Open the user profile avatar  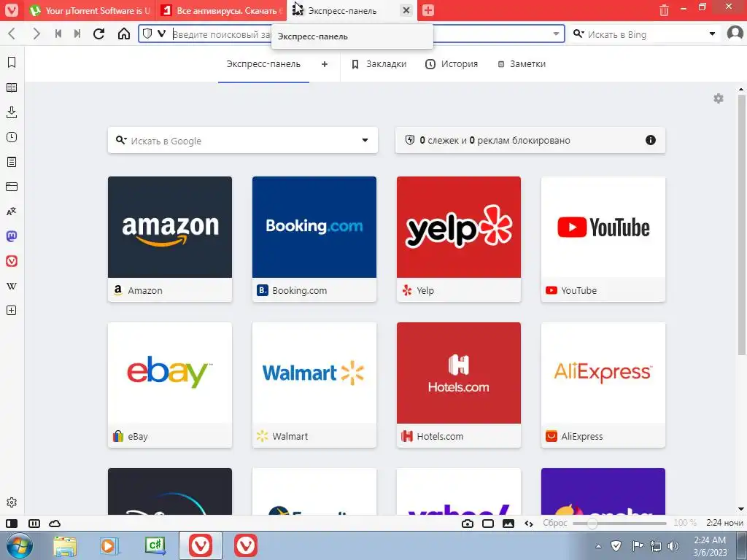(x=735, y=34)
